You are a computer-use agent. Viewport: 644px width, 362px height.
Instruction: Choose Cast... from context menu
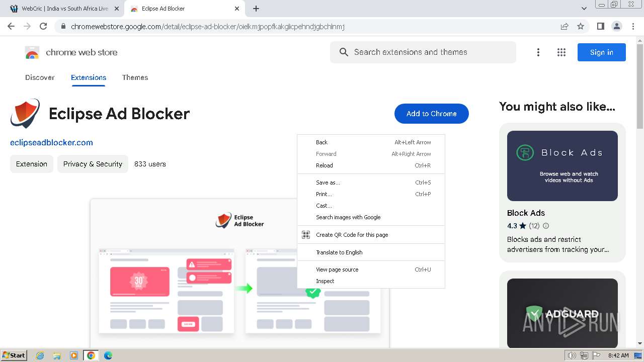[x=371, y=206]
